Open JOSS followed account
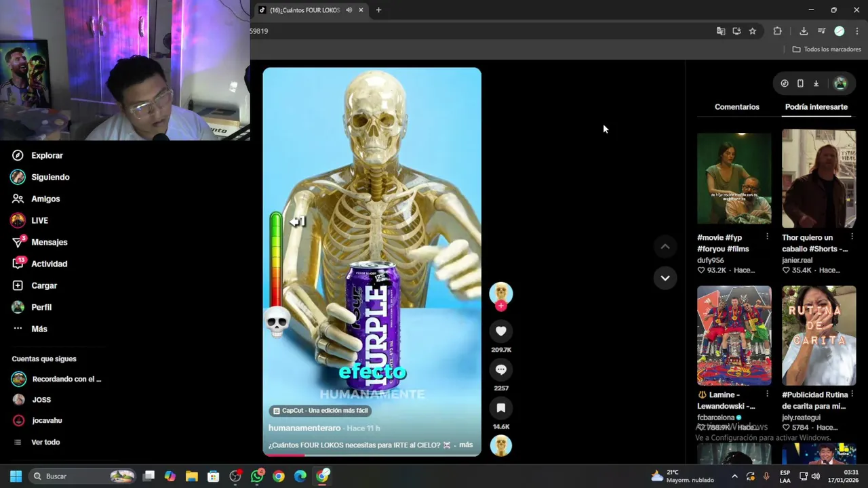This screenshot has height=488, width=868. [x=32, y=400]
